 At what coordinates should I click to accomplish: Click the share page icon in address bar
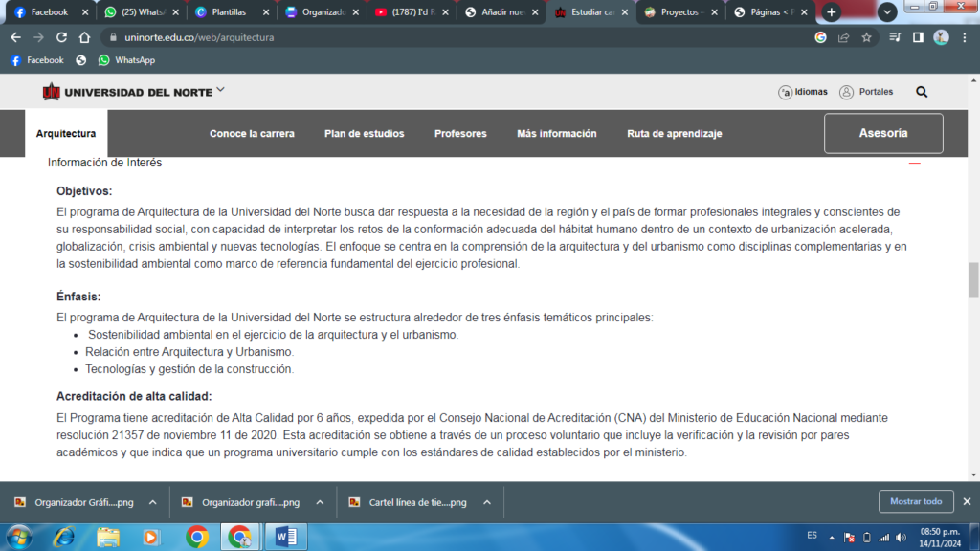843,37
